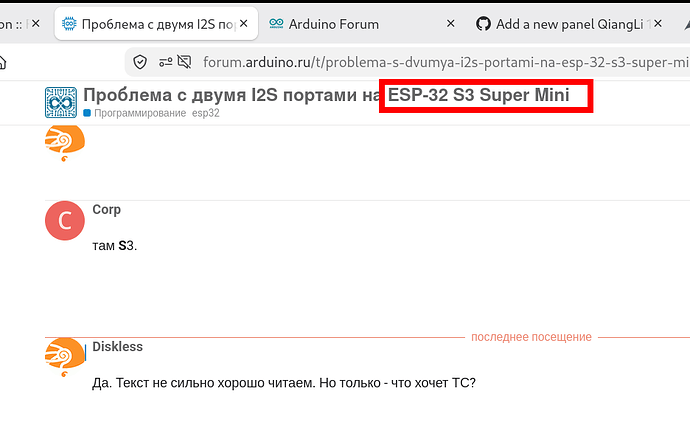Click Corp's red 'C' avatar

click(x=65, y=221)
